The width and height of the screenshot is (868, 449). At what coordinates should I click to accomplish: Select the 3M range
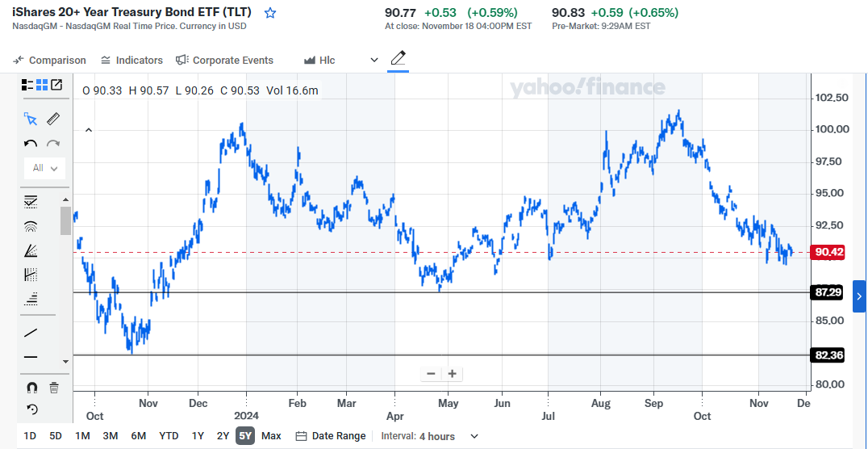(111, 436)
